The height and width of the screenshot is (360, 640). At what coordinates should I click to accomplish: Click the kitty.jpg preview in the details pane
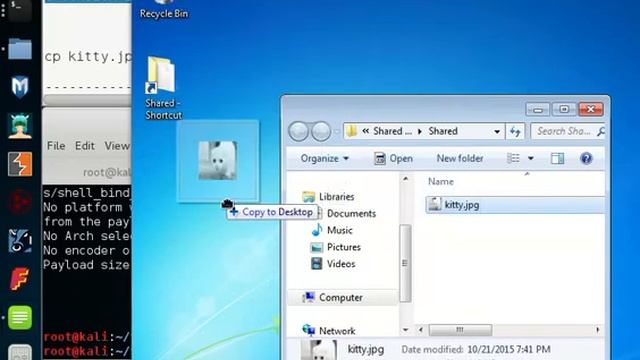click(x=319, y=349)
